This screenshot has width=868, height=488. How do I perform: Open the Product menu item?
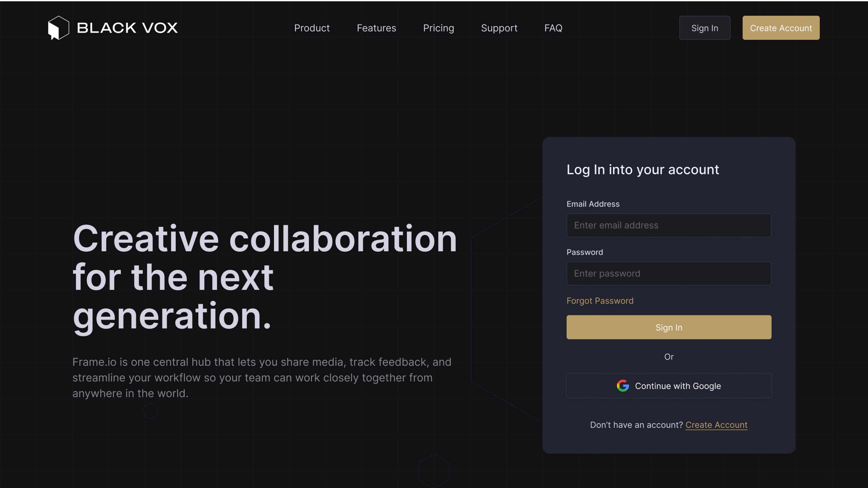[x=312, y=28]
